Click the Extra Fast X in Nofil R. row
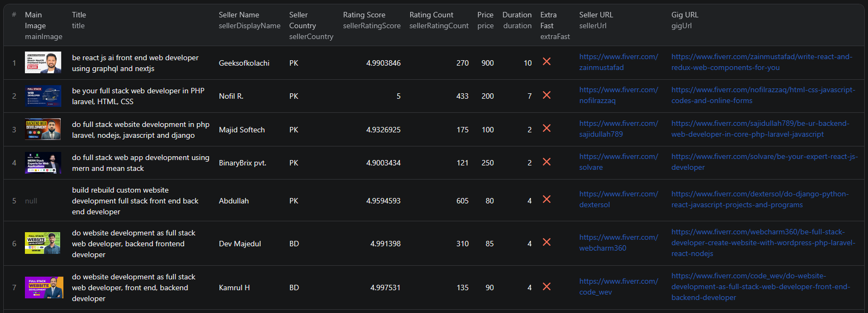The height and width of the screenshot is (313, 868). (x=547, y=95)
